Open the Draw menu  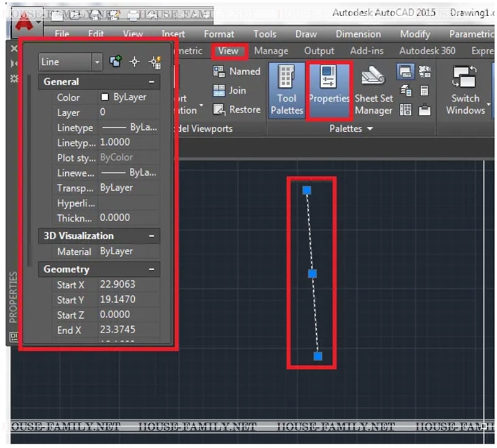306,34
